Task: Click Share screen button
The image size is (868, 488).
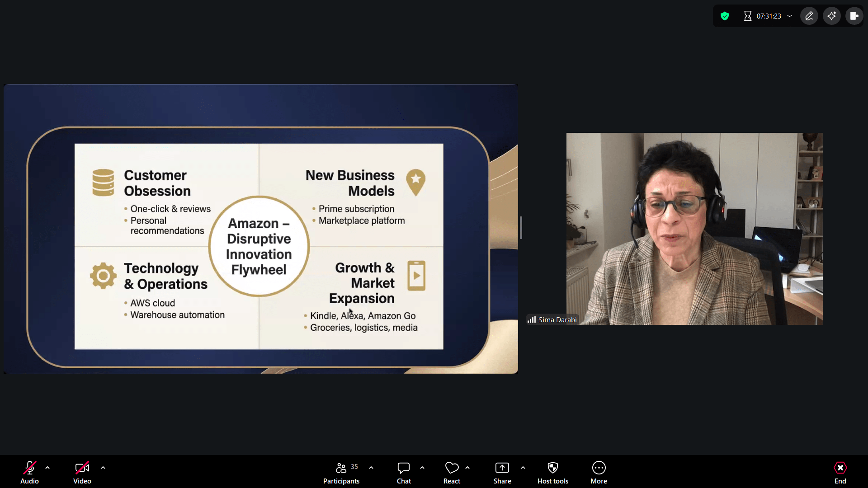Action: tap(502, 472)
